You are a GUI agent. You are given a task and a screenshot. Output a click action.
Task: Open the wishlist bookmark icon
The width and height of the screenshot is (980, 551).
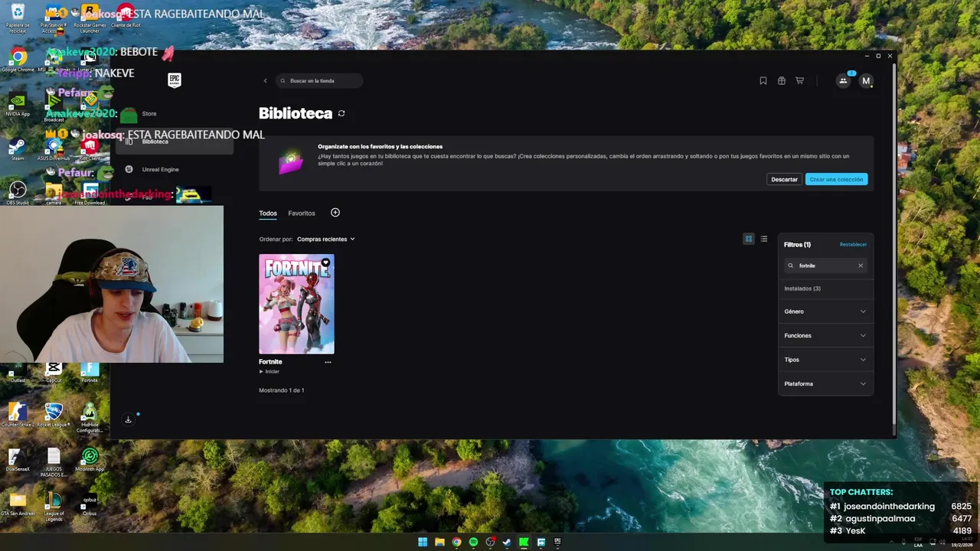tap(763, 80)
